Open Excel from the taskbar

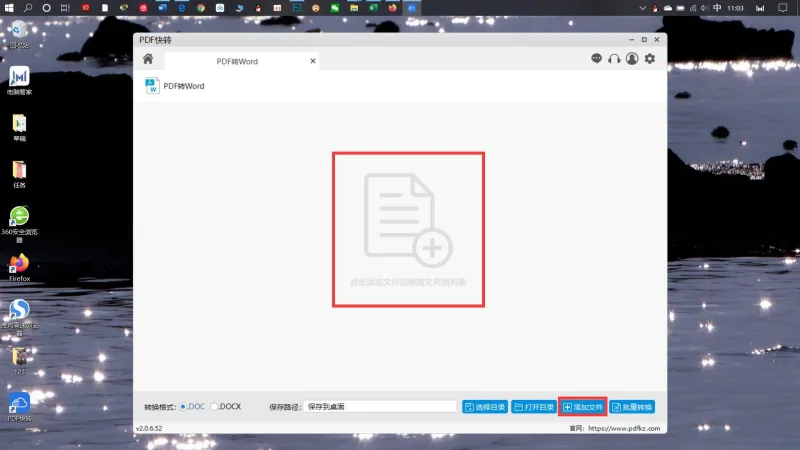tap(373, 8)
